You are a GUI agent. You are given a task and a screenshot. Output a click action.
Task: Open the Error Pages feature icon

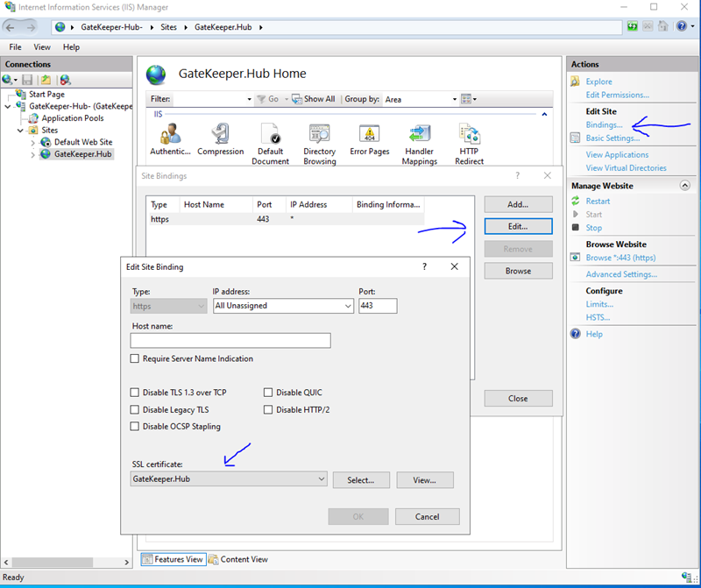(x=369, y=136)
